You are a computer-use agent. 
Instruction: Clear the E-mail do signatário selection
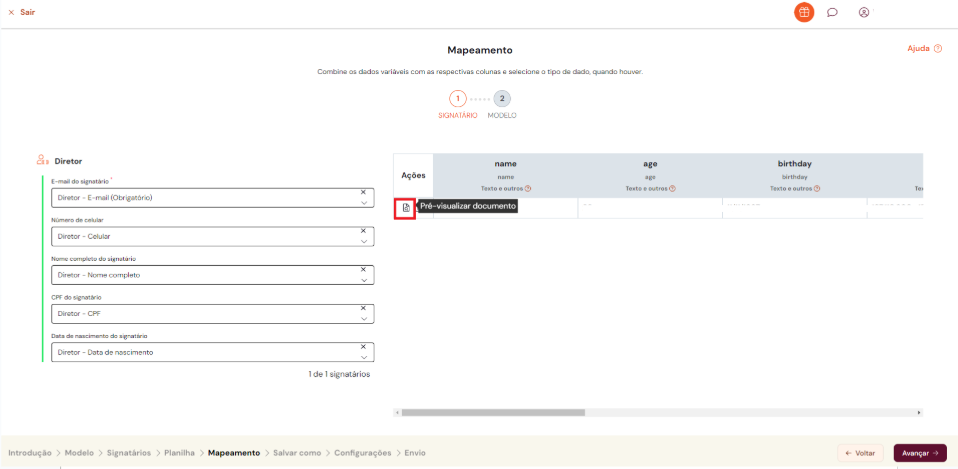point(364,191)
